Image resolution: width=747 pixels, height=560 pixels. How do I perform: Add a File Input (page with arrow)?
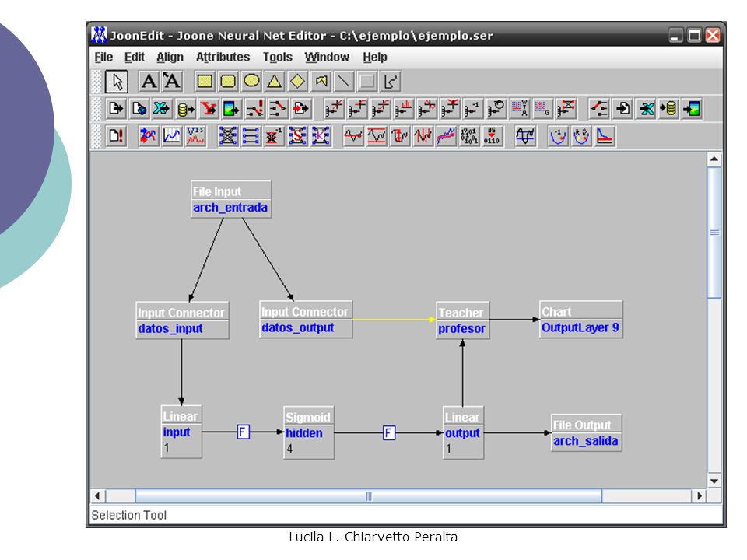click(116, 109)
